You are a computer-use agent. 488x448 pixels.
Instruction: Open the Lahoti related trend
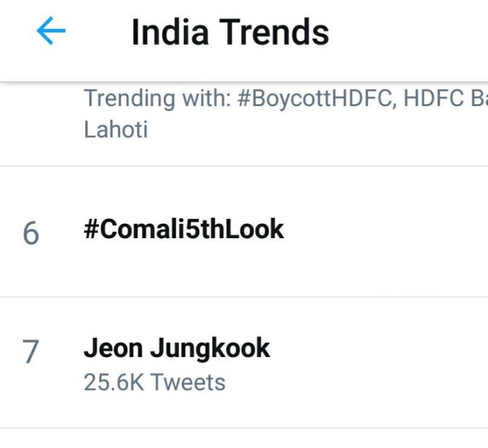(116, 129)
